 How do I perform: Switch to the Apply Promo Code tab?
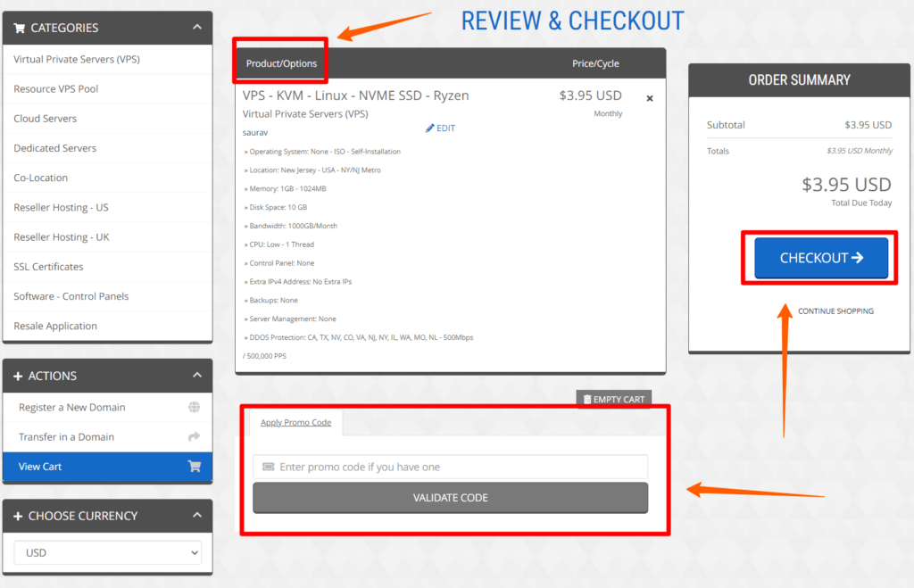[x=295, y=422]
